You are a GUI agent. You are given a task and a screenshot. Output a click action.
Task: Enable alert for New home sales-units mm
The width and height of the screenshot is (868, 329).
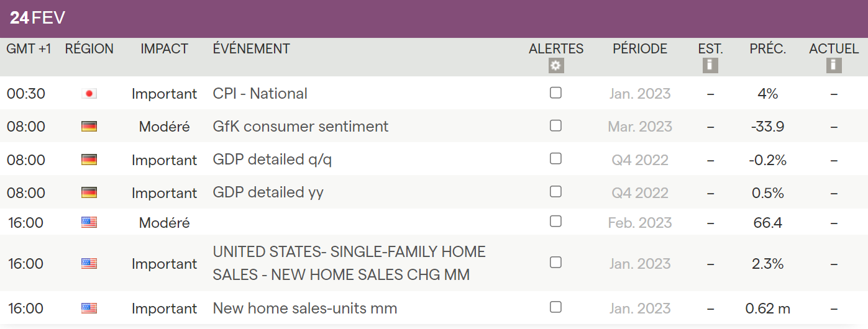pos(555,307)
